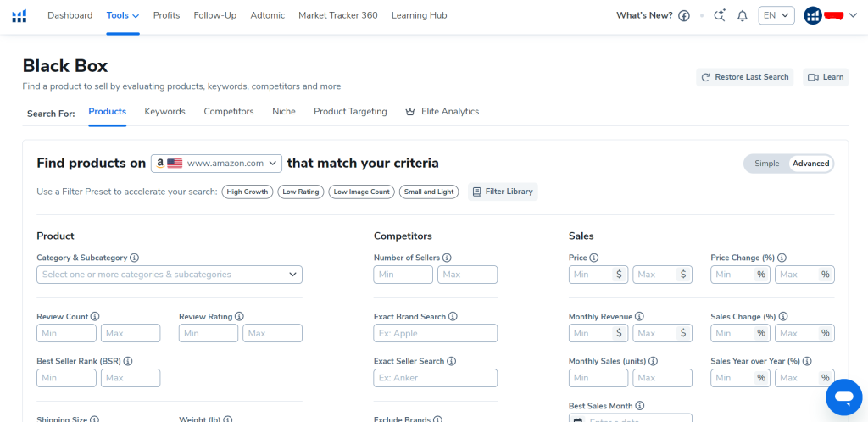Open the EN language selector

(776, 15)
